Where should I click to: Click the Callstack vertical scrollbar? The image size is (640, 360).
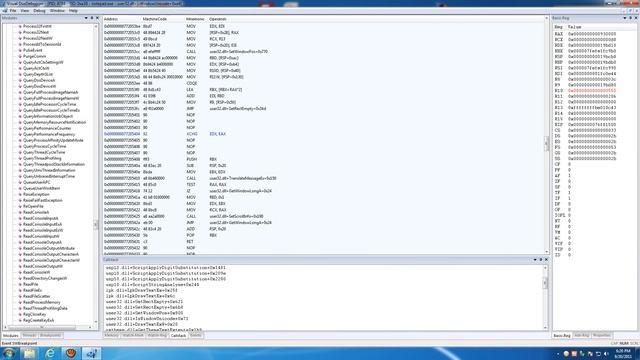(545, 297)
